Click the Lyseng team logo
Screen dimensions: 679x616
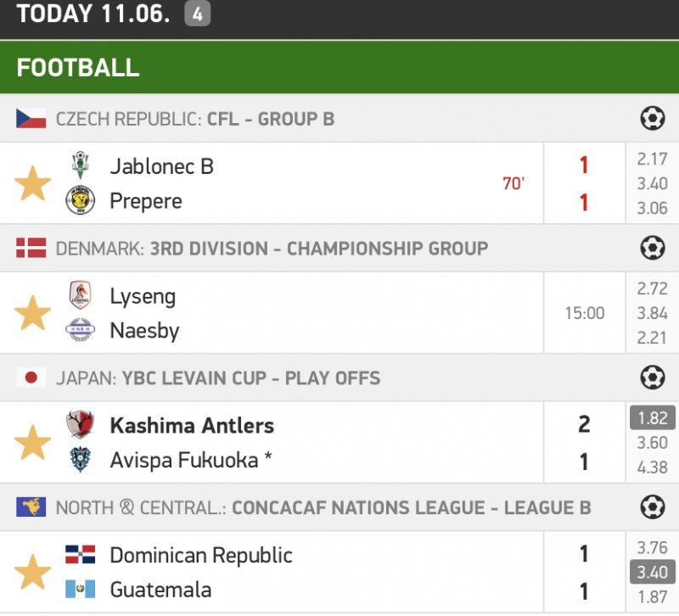point(81,295)
